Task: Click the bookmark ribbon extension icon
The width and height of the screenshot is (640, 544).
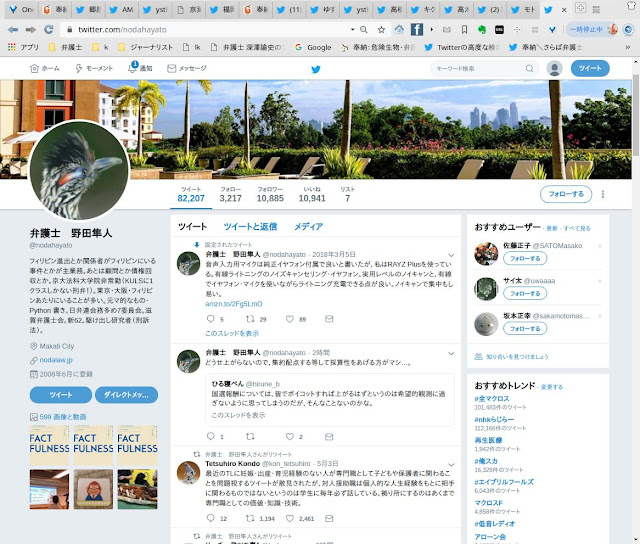Action: coord(464,29)
